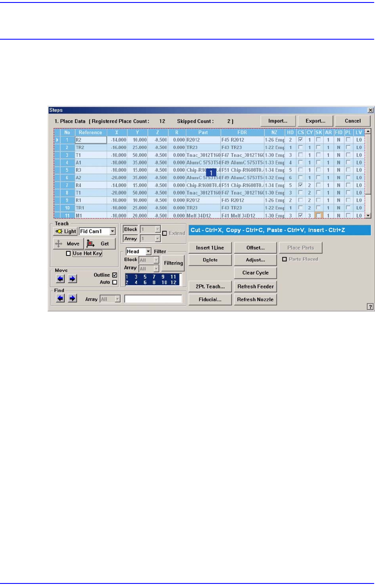Click X value -16.000 in row 2
375x588 pixels.
[x=118, y=147]
